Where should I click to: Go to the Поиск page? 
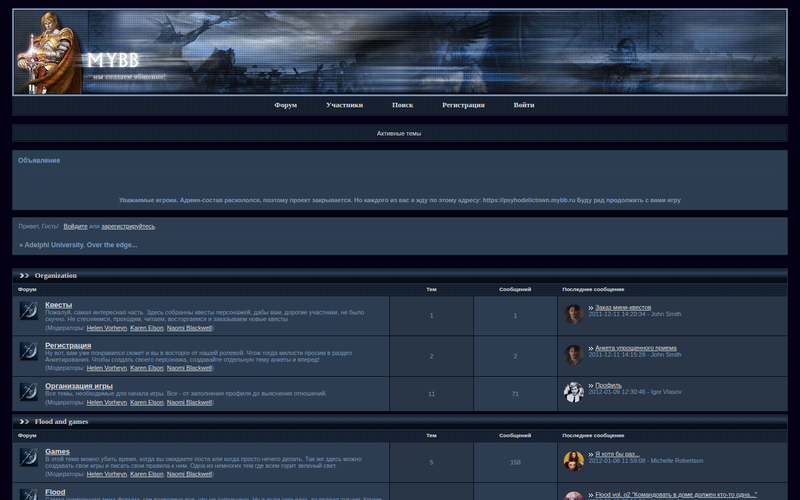click(x=402, y=105)
